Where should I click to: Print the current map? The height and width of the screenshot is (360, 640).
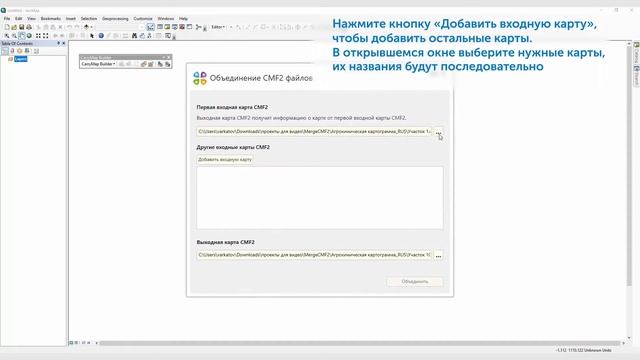[29, 27]
